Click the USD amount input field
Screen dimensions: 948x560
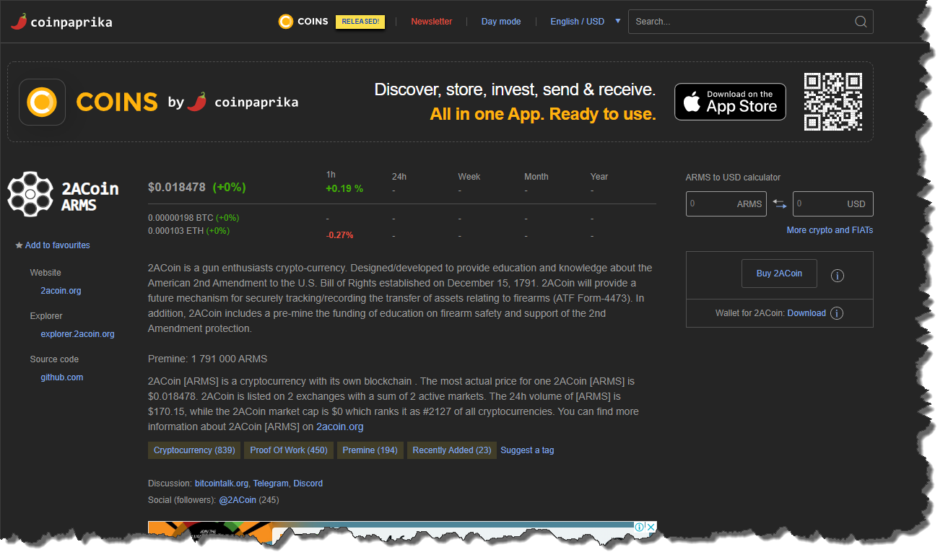point(833,204)
